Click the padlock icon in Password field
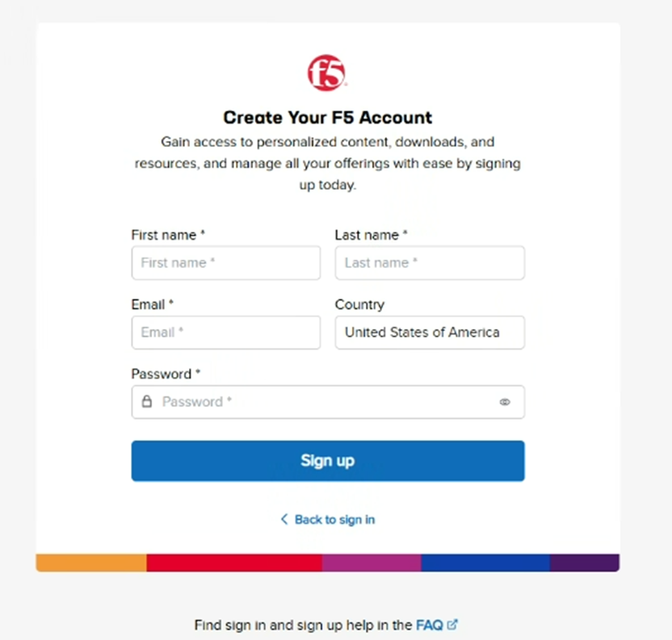The width and height of the screenshot is (672, 640). coord(147,401)
